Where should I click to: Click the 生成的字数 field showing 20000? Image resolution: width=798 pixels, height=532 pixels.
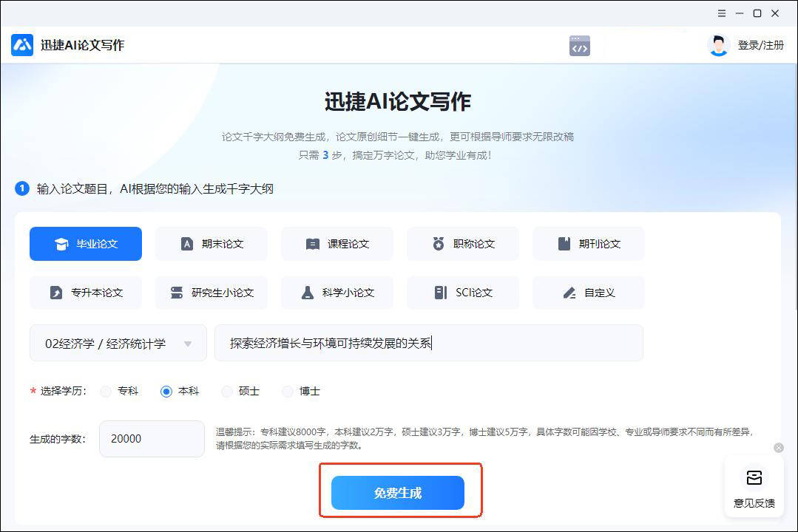pos(152,439)
